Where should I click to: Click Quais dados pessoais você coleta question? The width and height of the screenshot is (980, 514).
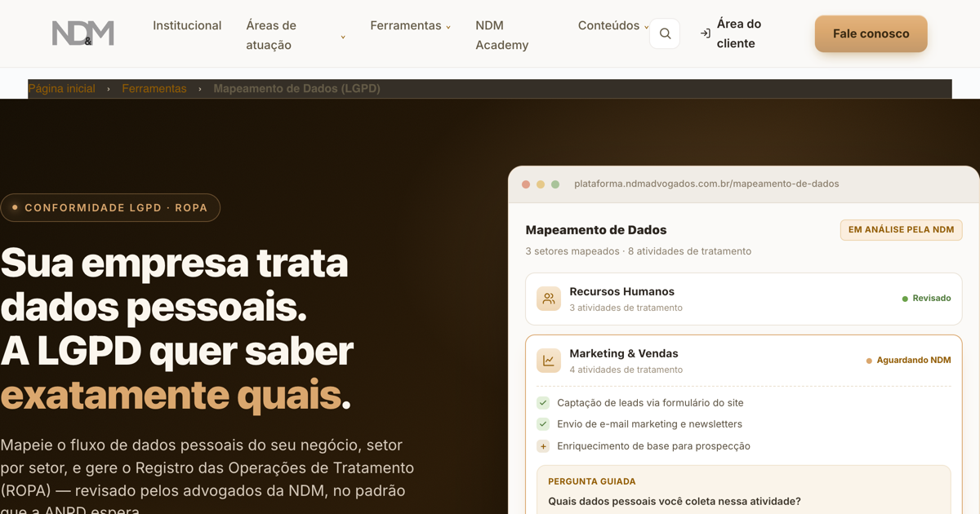click(x=675, y=501)
